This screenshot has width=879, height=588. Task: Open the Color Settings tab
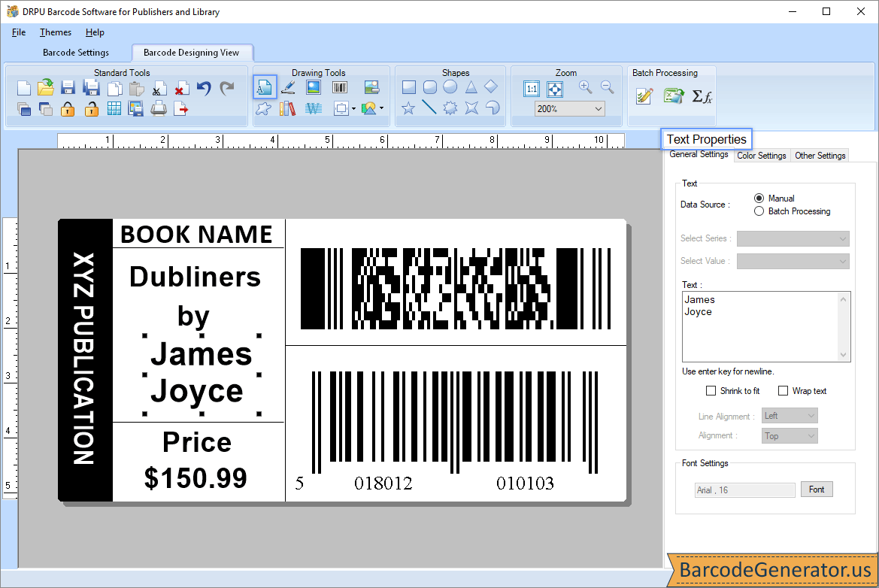[x=762, y=156]
